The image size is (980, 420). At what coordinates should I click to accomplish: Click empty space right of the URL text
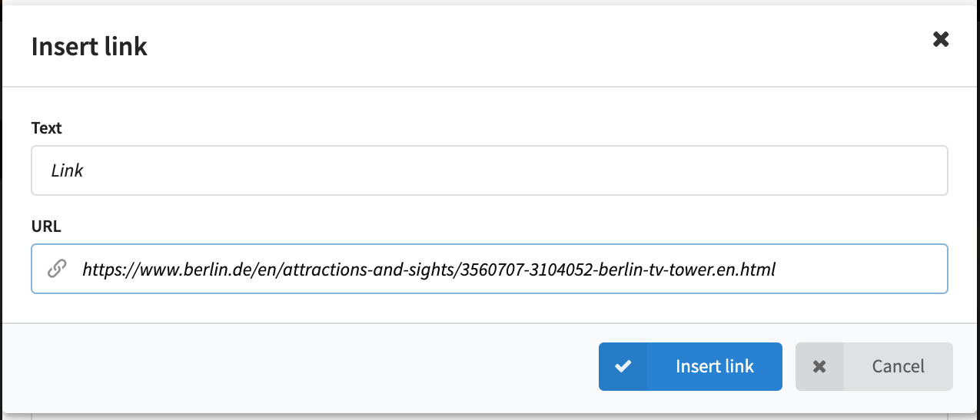861,270
